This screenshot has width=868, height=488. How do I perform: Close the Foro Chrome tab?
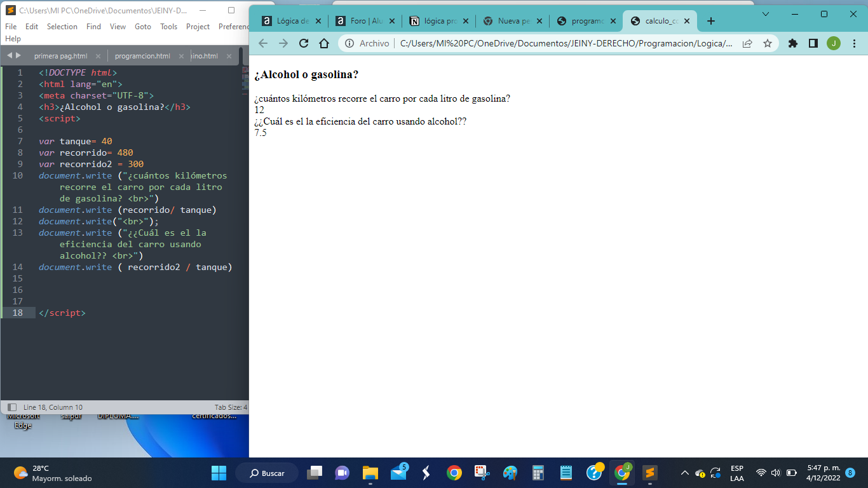coord(391,21)
